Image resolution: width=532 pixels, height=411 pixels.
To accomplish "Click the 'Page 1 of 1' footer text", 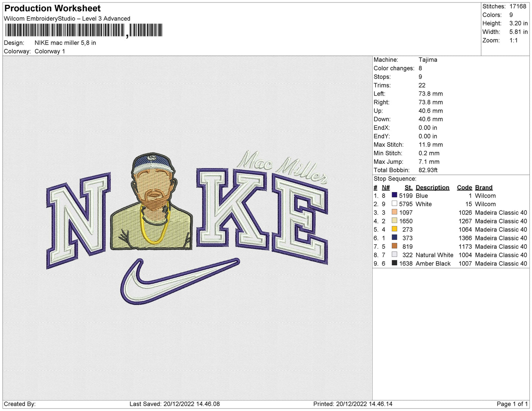I will [x=512, y=404].
